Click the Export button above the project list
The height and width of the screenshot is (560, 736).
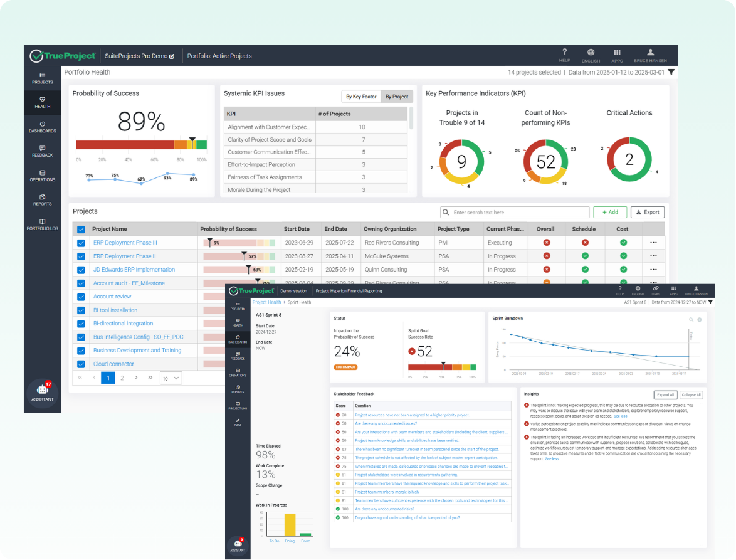coord(647,212)
